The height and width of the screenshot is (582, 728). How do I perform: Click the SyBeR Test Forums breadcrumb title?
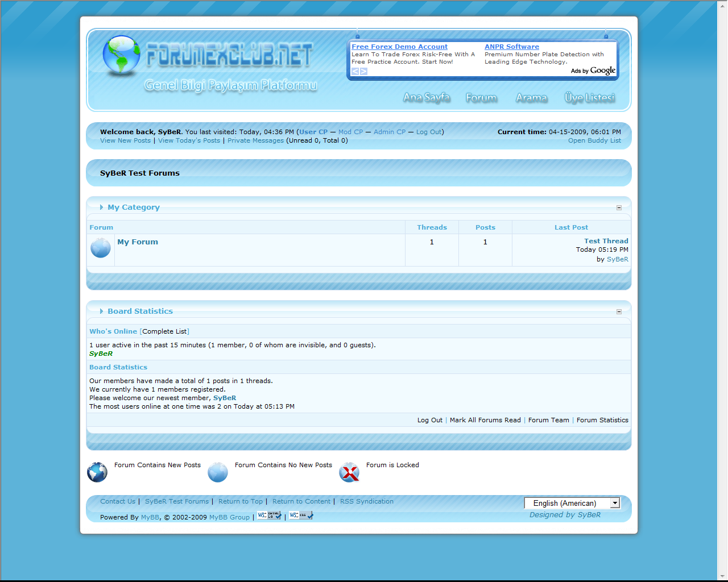(x=140, y=173)
